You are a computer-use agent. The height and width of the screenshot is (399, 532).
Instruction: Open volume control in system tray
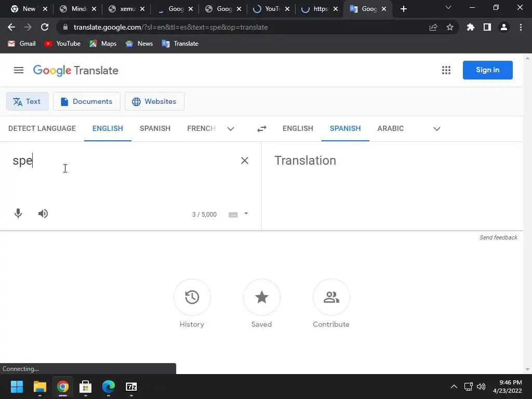click(481, 387)
